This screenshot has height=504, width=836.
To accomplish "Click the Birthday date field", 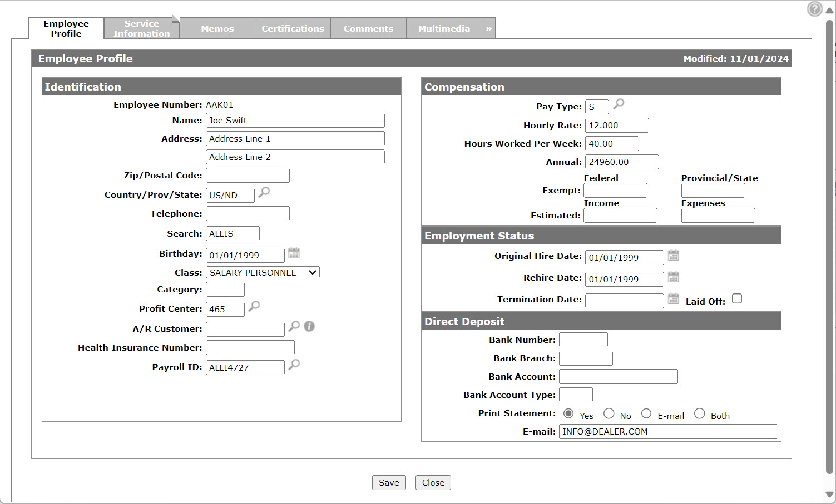I will tap(245, 255).
